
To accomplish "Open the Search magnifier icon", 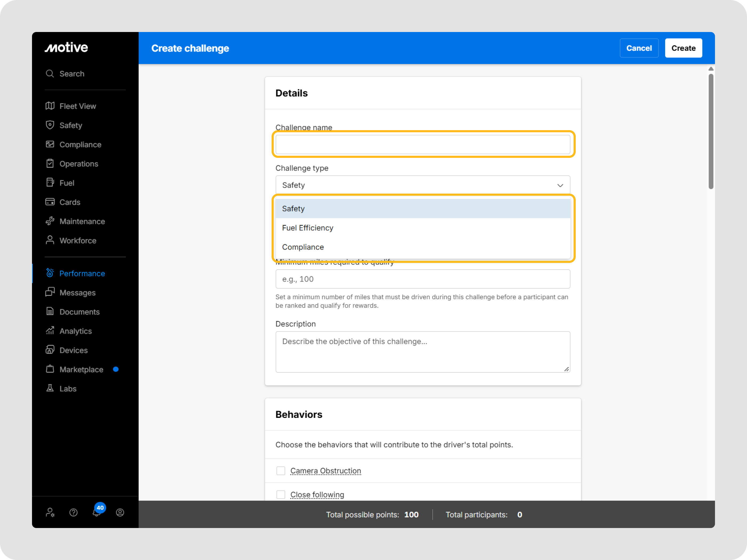I will [x=50, y=74].
